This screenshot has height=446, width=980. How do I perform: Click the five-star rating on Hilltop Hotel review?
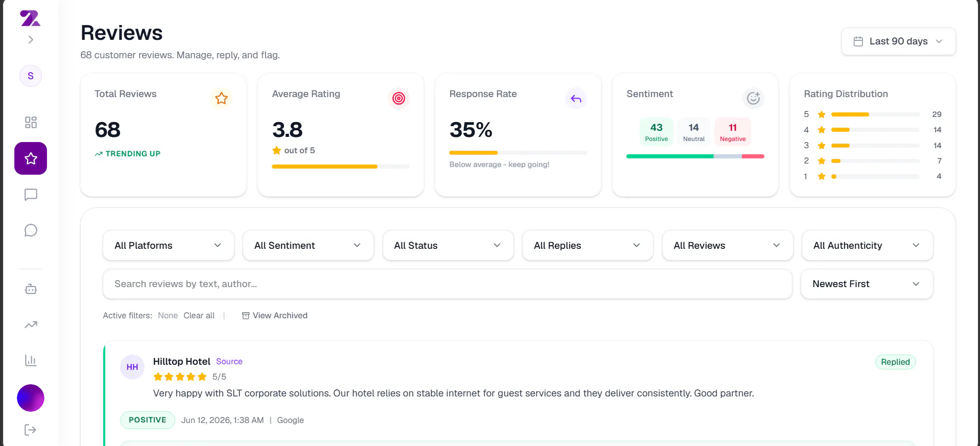(x=180, y=377)
